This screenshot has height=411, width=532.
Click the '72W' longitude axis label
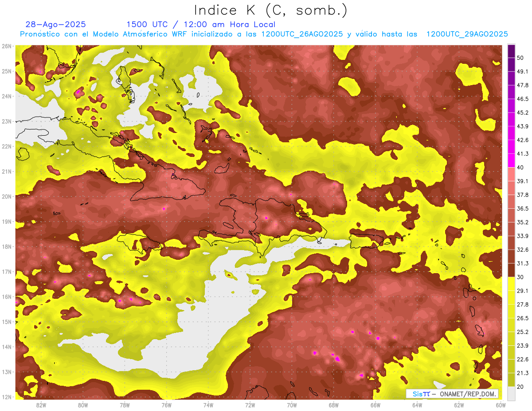click(250, 405)
